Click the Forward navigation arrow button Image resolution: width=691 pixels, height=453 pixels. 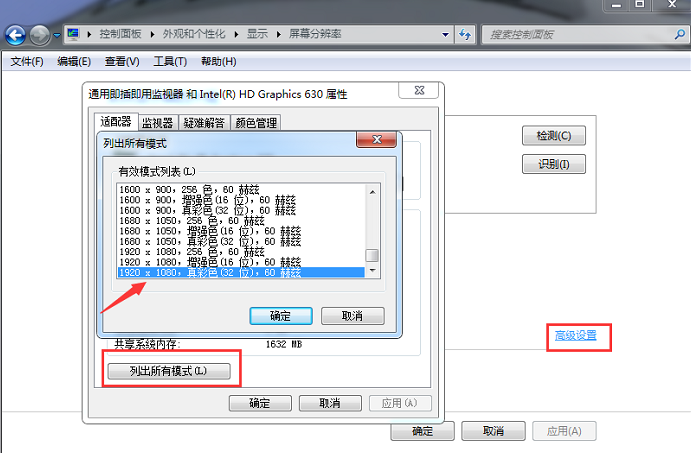tap(40, 35)
